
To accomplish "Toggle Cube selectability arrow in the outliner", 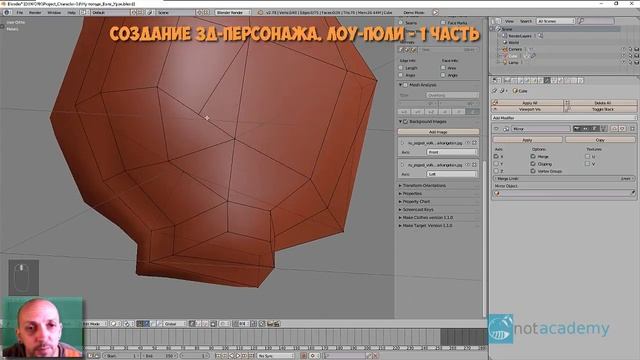I will click(630, 56).
